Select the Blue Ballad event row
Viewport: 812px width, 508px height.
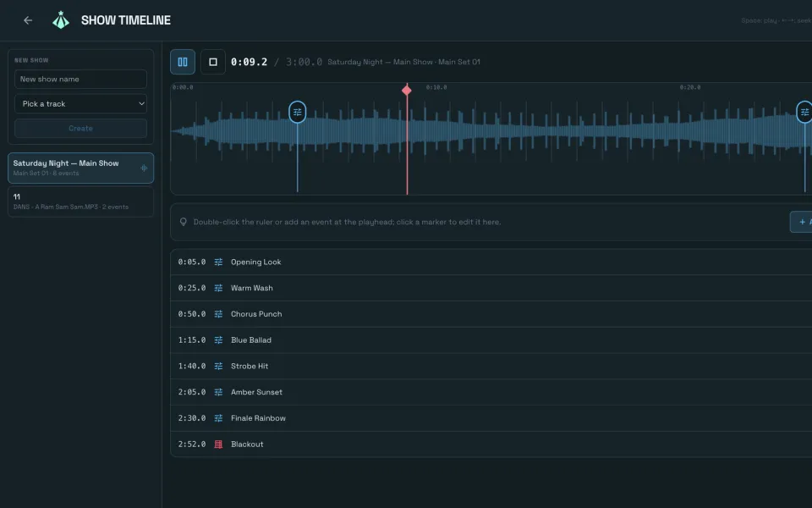[x=491, y=340]
